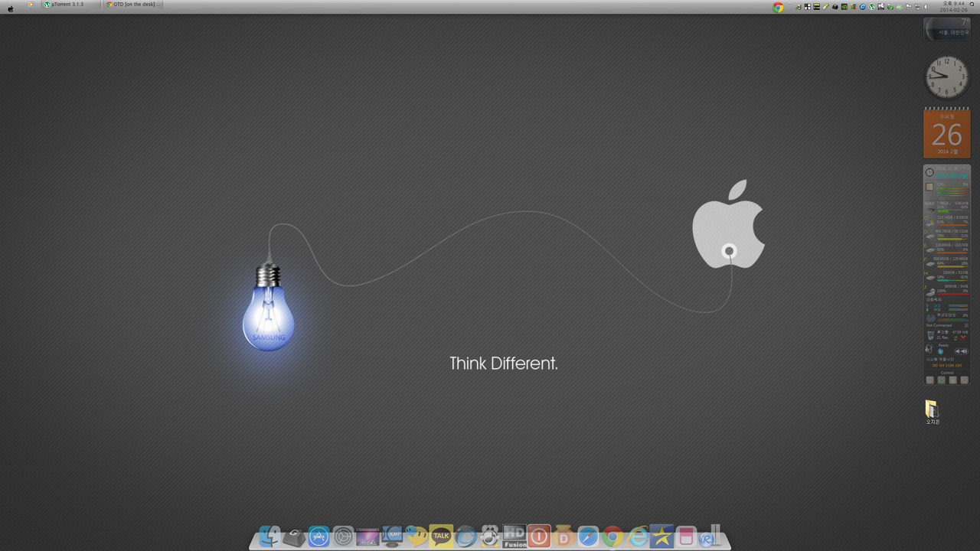
Task: Open NVIDIA tray icon
Action: coord(844,7)
